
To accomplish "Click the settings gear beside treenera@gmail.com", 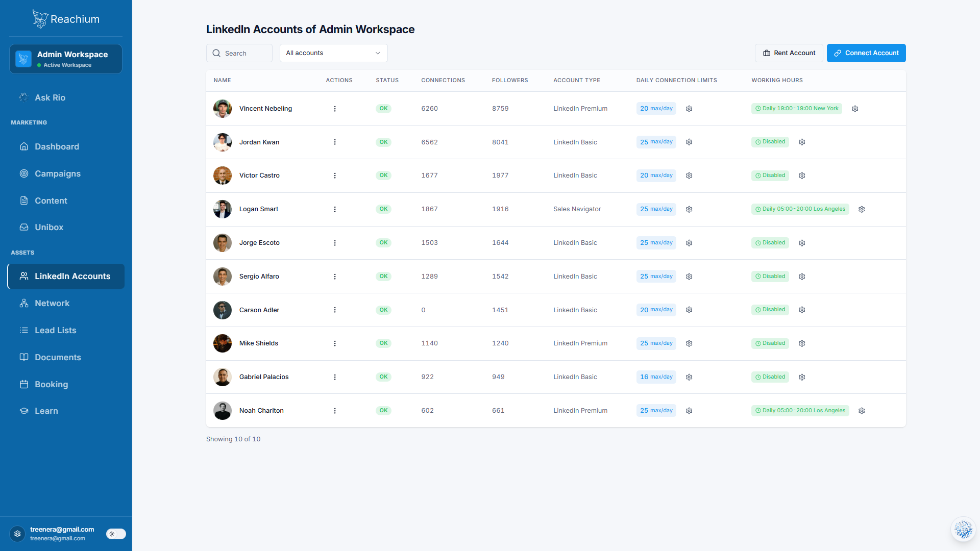I will tap(17, 534).
